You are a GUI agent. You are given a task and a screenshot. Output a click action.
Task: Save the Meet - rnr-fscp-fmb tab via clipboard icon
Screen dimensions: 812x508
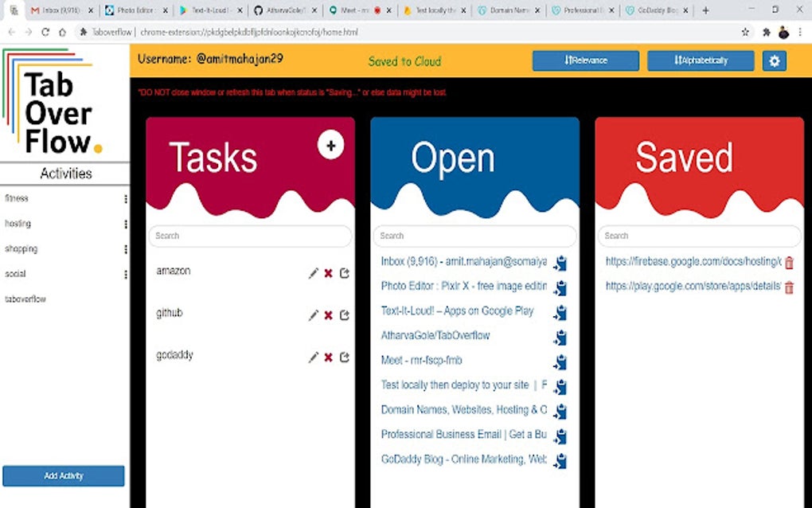[559, 361]
